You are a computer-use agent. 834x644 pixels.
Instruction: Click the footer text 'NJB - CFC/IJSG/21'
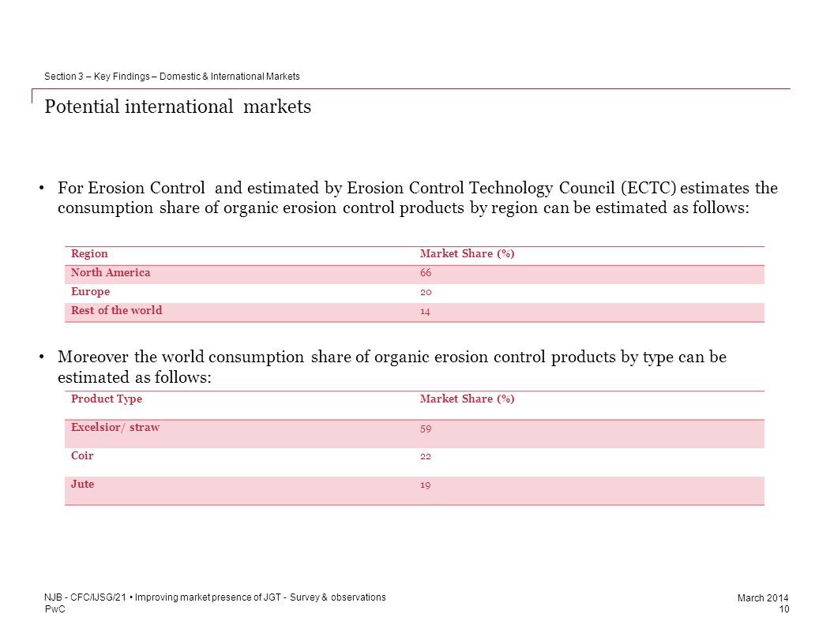coord(85,597)
